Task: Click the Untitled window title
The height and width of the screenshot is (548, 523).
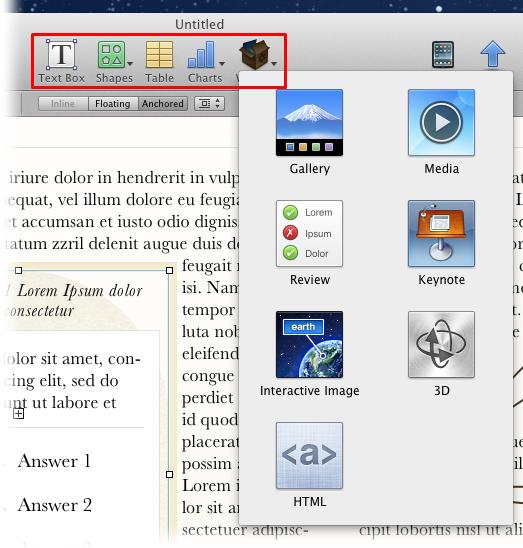Action: click(200, 24)
